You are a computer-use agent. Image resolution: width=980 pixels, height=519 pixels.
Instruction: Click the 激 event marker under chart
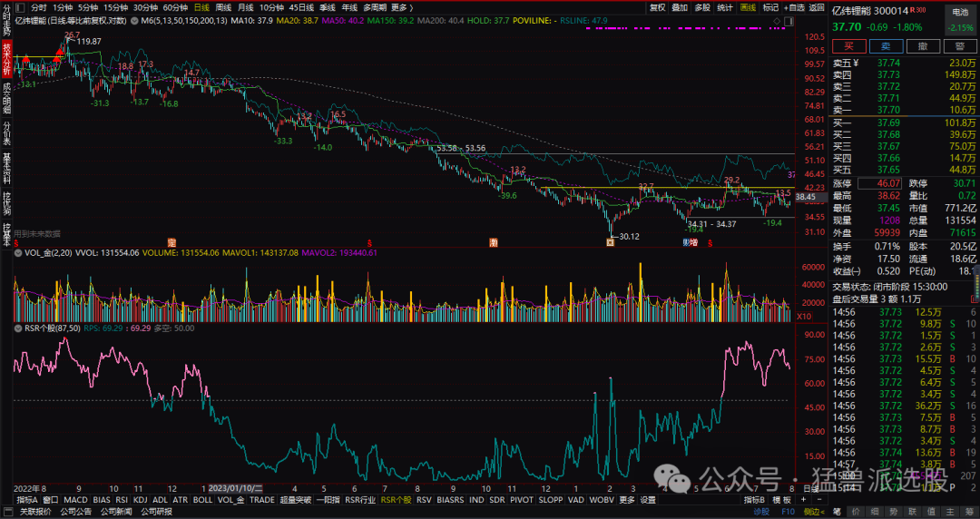click(494, 242)
